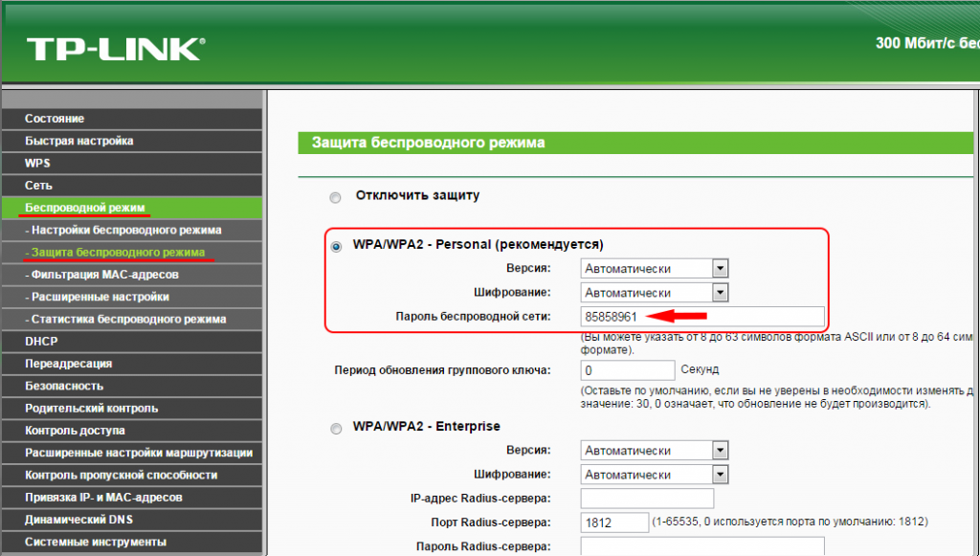Click the Секунд unit label
980x556 pixels.
[x=700, y=369]
